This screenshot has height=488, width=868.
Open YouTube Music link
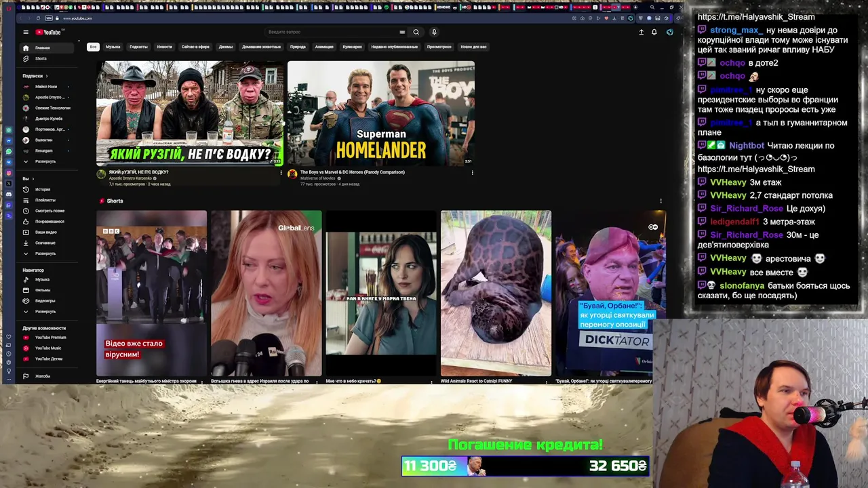coord(47,348)
